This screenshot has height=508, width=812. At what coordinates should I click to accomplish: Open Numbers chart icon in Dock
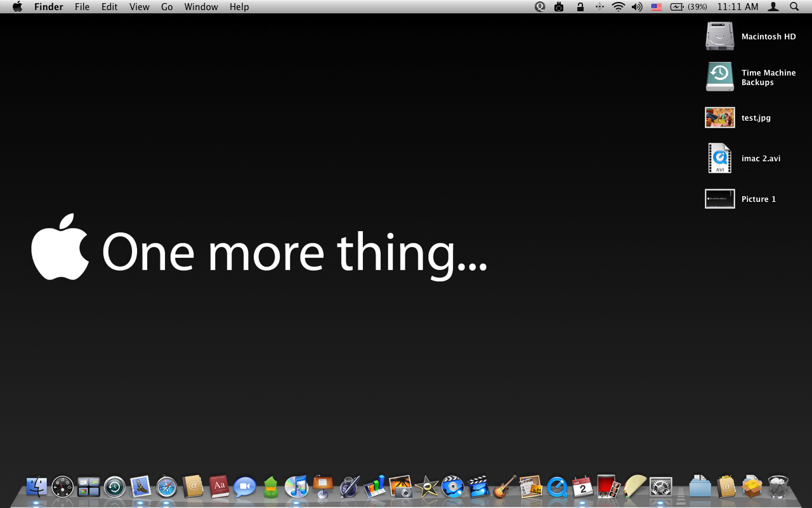375,487
